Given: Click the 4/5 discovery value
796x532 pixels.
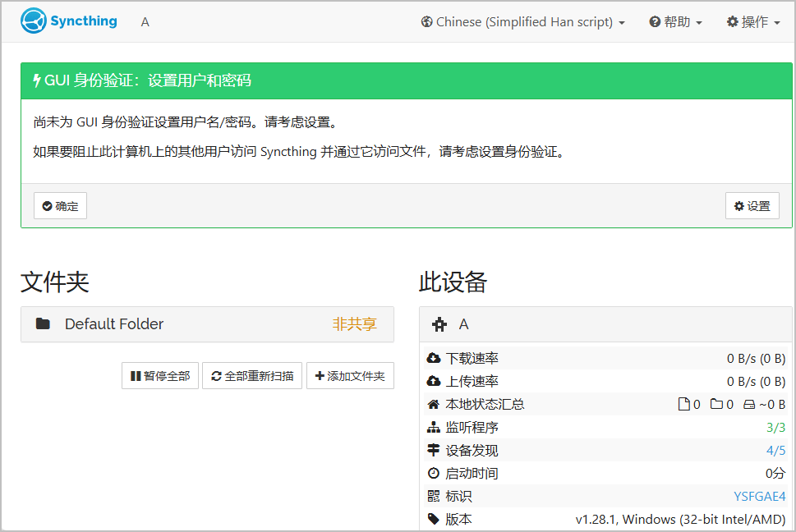Looking at the screenshot, I should click(x=775, y=451).
